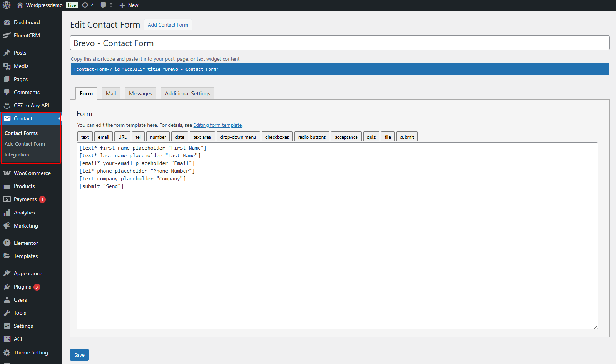Click the Save button
The height and width of the screenshot is (364, 616).
tap(79, 355)
